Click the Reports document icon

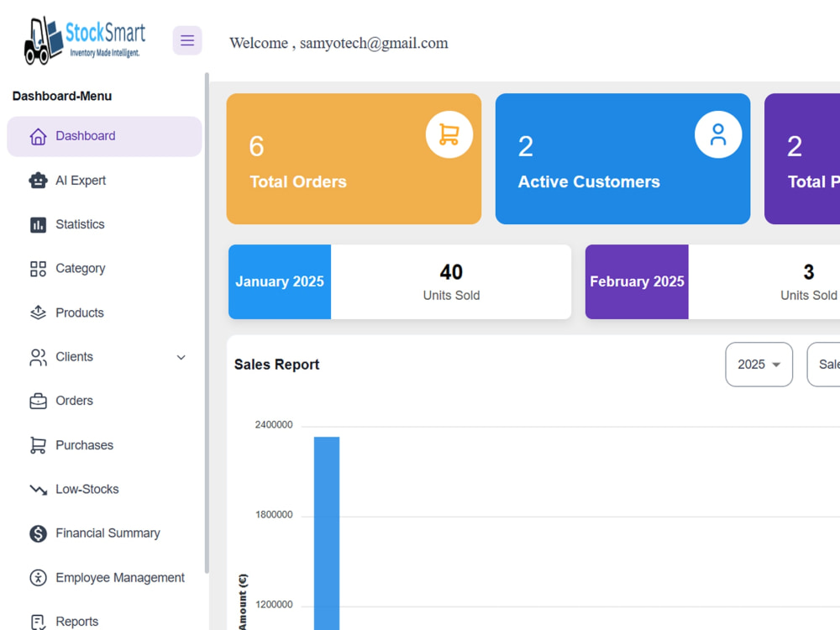[38, 622]
